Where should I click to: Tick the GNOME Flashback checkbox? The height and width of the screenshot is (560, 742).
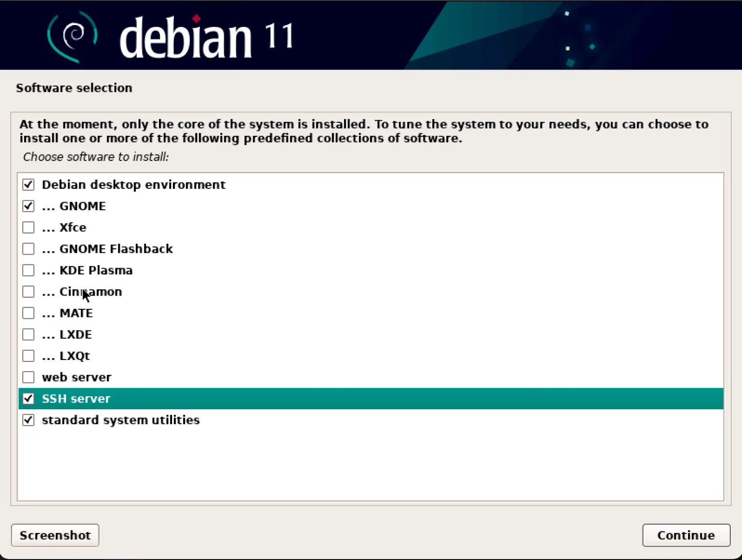[29, 249]
